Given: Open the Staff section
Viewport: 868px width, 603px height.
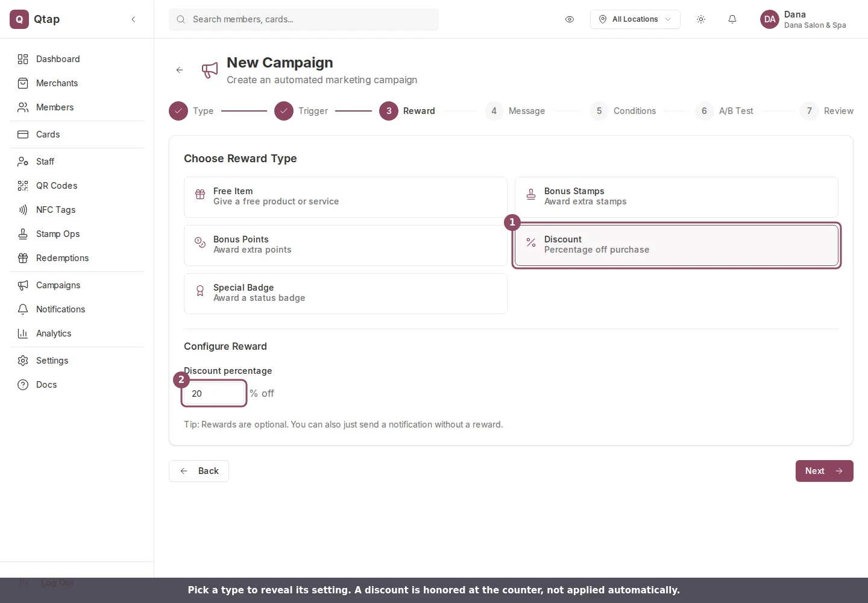Looking at the screenshot, I should pos(77,162).
